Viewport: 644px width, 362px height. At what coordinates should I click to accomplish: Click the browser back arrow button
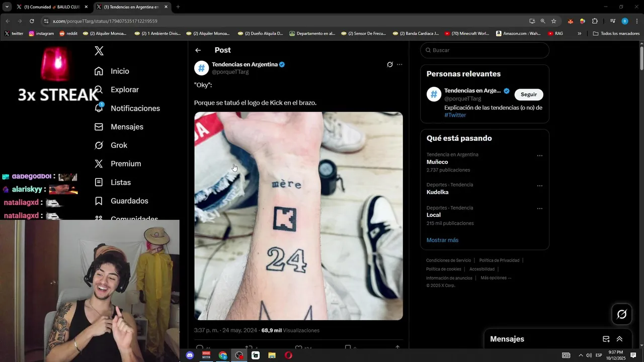click(8, 21)
